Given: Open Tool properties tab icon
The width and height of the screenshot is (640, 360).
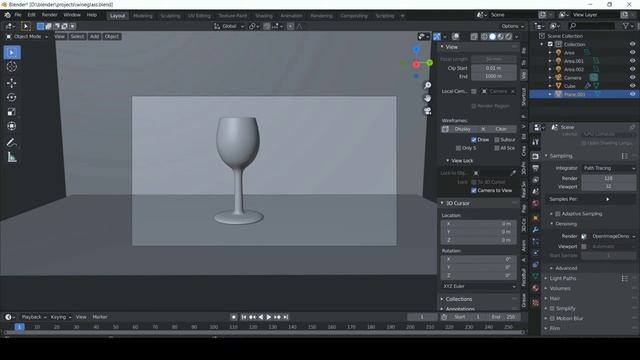Looking at the screenshot, I should 536,142.
